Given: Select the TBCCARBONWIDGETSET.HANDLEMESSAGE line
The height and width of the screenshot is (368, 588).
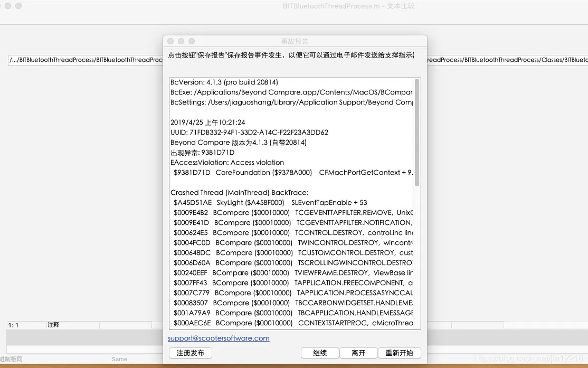Looking at the screenshot, I should tap(293, 303).
